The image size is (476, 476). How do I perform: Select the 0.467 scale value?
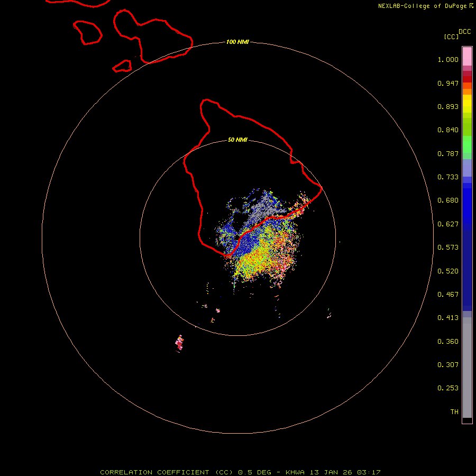click(x=448, y=295)
